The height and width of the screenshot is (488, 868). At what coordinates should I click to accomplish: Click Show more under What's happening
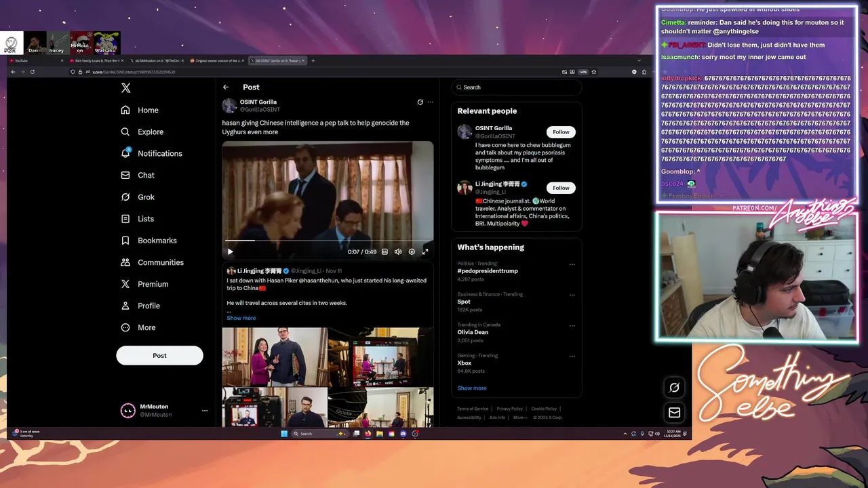[x=472, y=388]
